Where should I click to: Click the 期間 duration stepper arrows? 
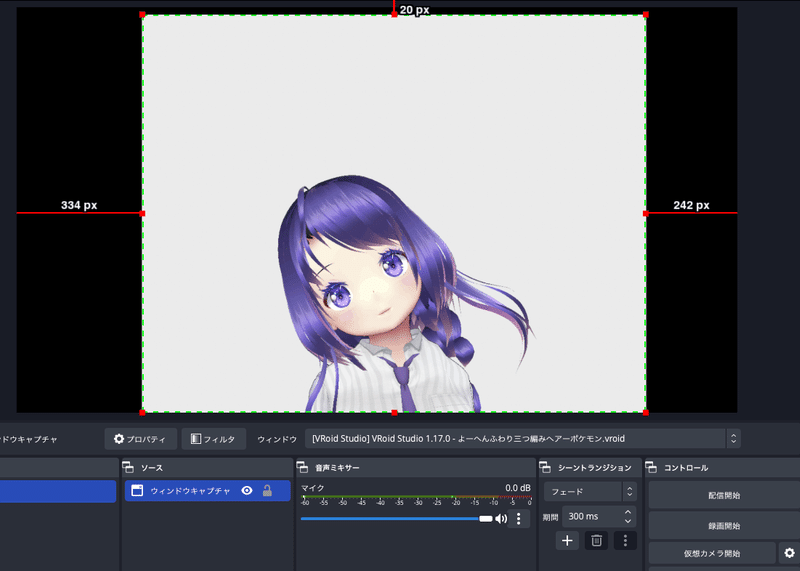coord(628,516)
